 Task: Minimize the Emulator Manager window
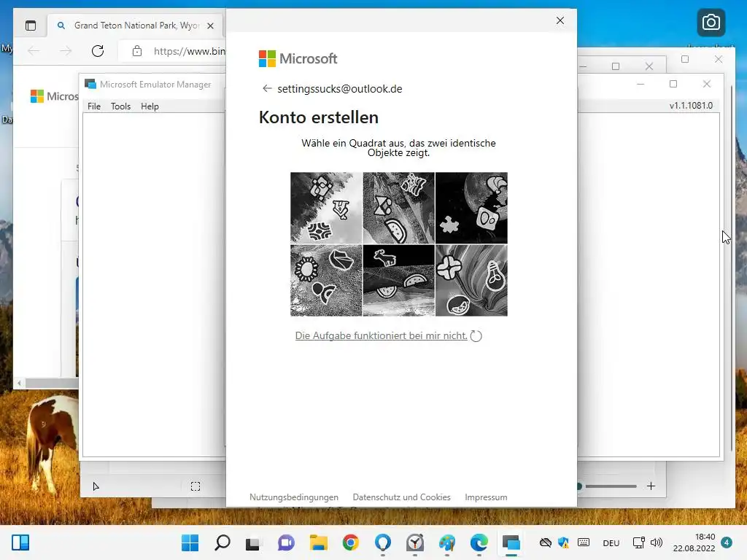[640, 84]
